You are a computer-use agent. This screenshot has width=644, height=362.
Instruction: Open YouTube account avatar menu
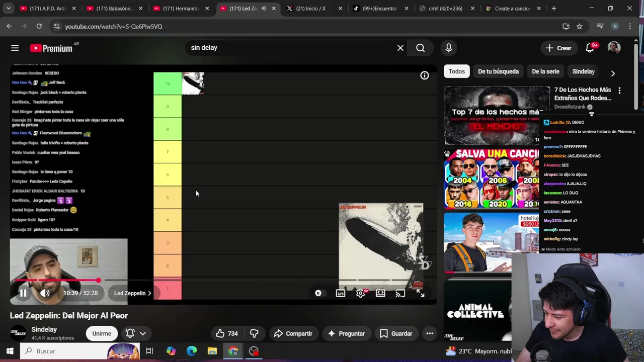614,48
